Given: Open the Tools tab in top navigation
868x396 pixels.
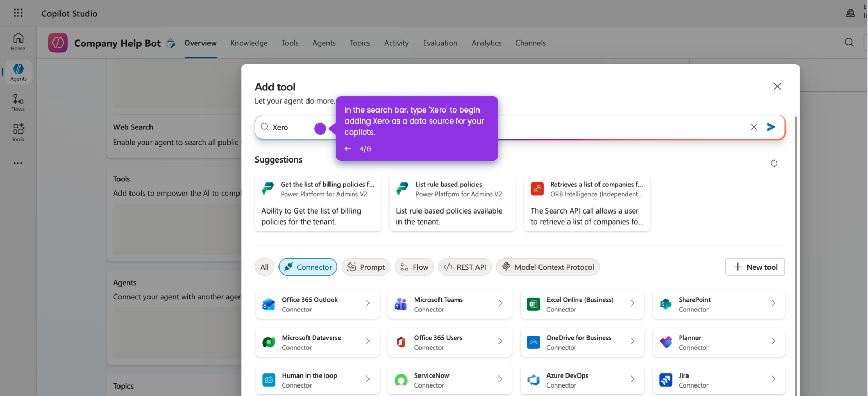Looking at the screenshot, I should [x=290, y=43].
